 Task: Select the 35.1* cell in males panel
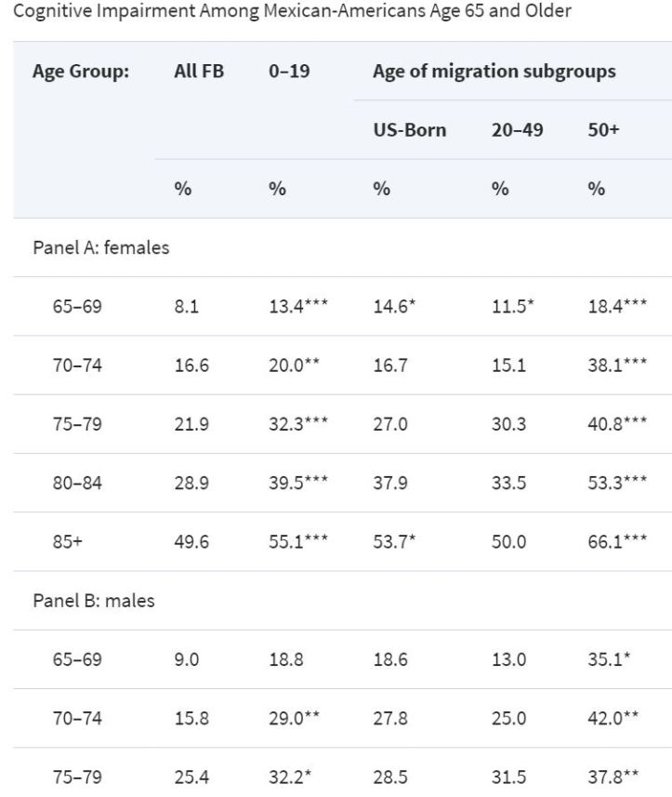coord(610,659)
